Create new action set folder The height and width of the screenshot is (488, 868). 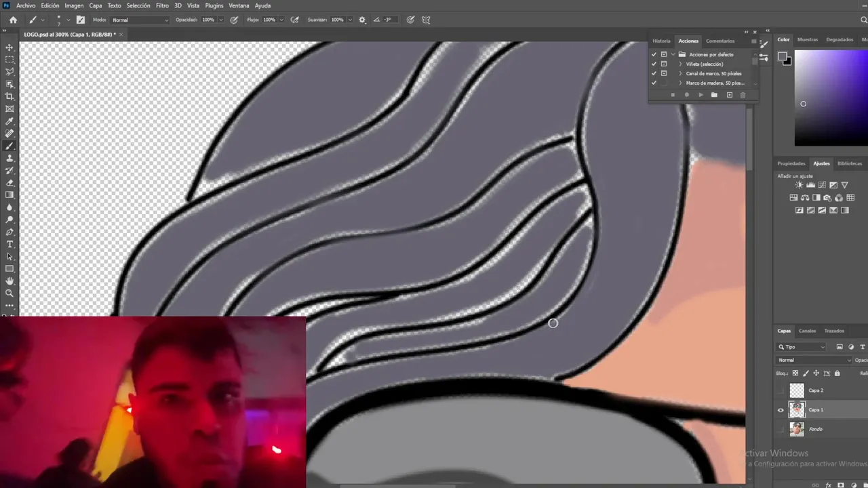coord(714,95)
